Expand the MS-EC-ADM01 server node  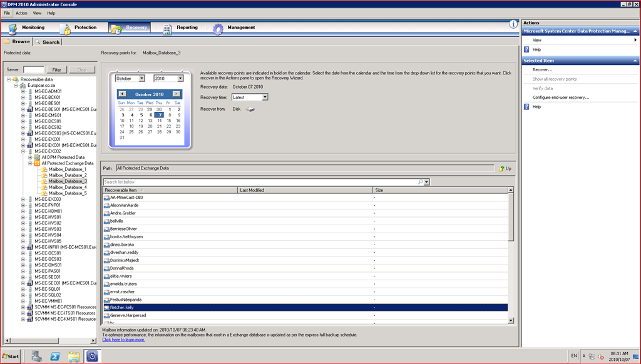(23, 91)
